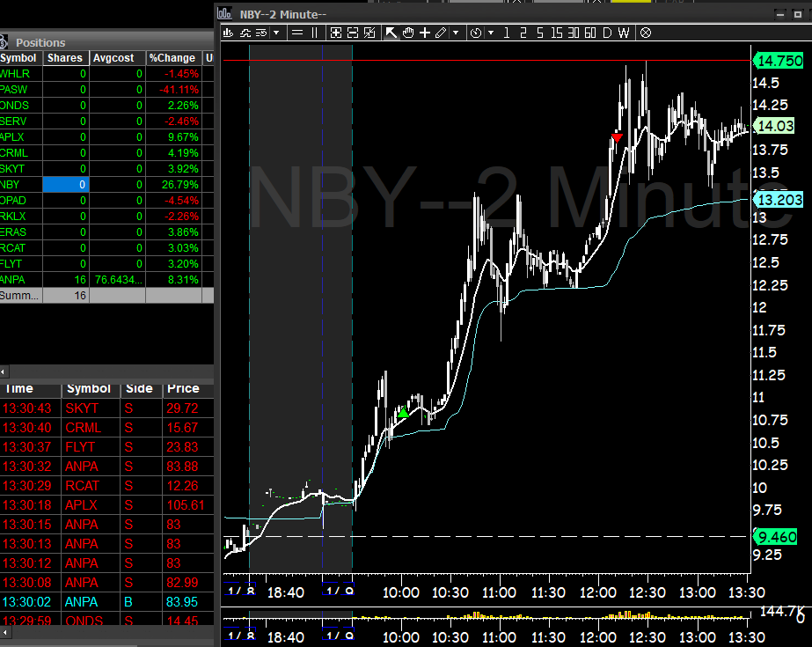This screenshot has height=647, width=812.
Task: Open the drawing tool dropdown arrow
Action: [x=455, y=33]
